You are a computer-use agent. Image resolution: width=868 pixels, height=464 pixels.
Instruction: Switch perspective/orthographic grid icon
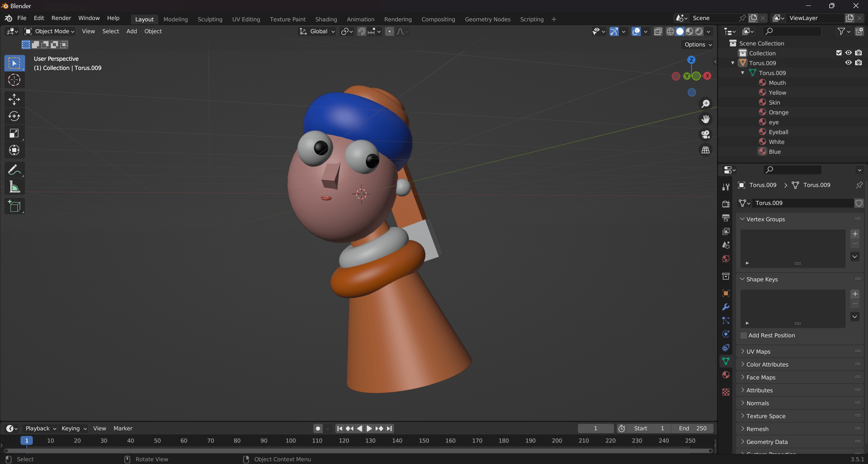click(x=706, y=150)
